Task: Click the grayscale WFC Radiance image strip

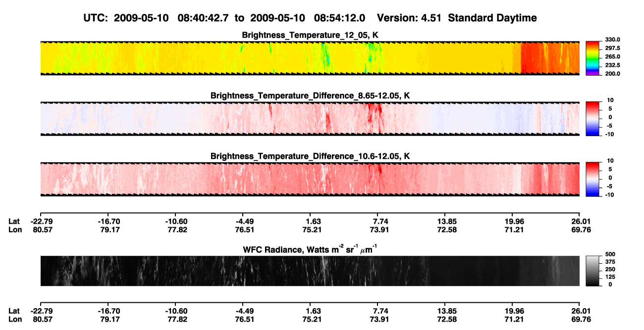Action: click(x=310, y=271)
